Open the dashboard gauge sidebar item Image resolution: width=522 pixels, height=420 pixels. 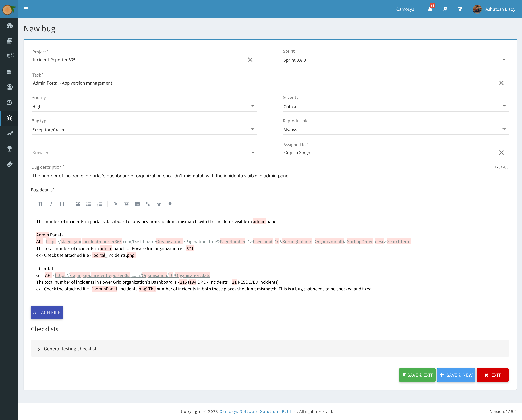coord(9,26)
